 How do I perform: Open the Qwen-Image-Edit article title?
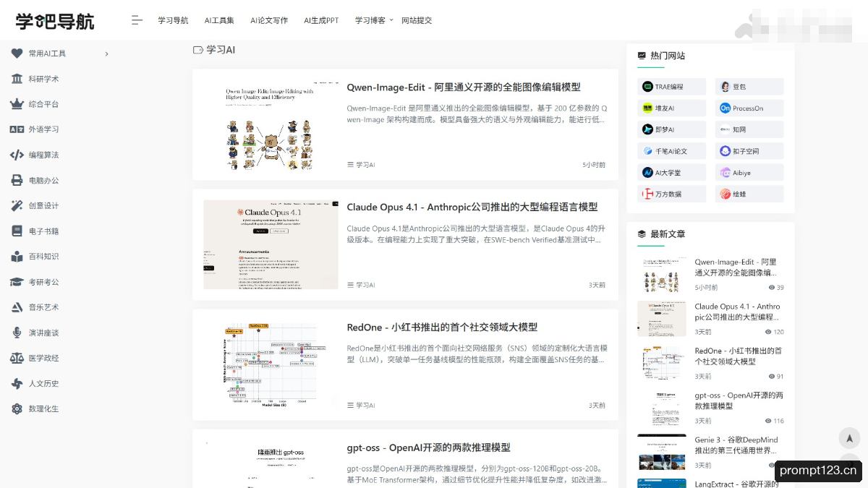point(464,87)
